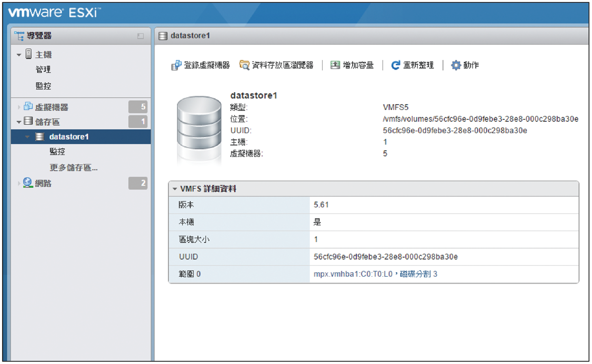The height and width of the screenshot is (364, 592).
Task: Expand the networking (網路) tree node
Action: 19,183
